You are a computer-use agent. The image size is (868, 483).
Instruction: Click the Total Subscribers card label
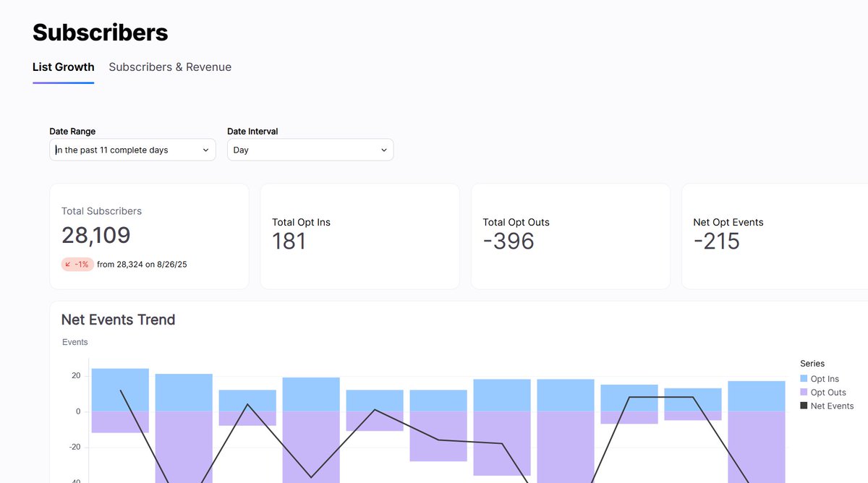point(101,211)
